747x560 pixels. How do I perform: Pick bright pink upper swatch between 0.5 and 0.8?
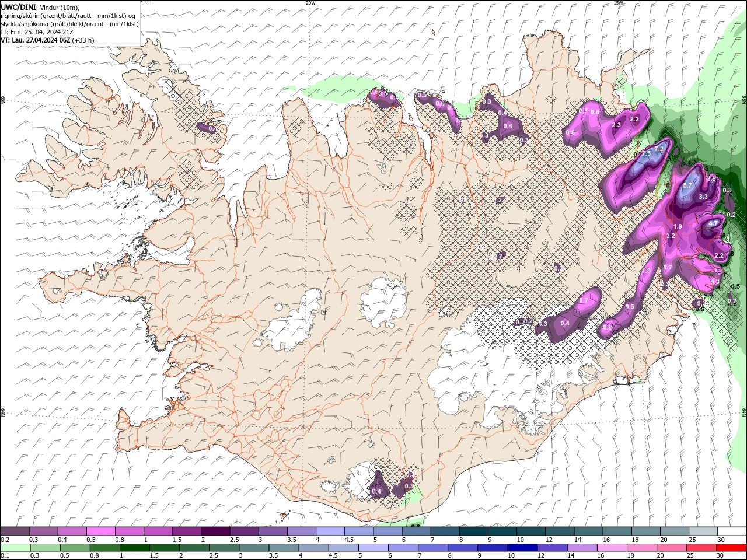tap(101, 531)
